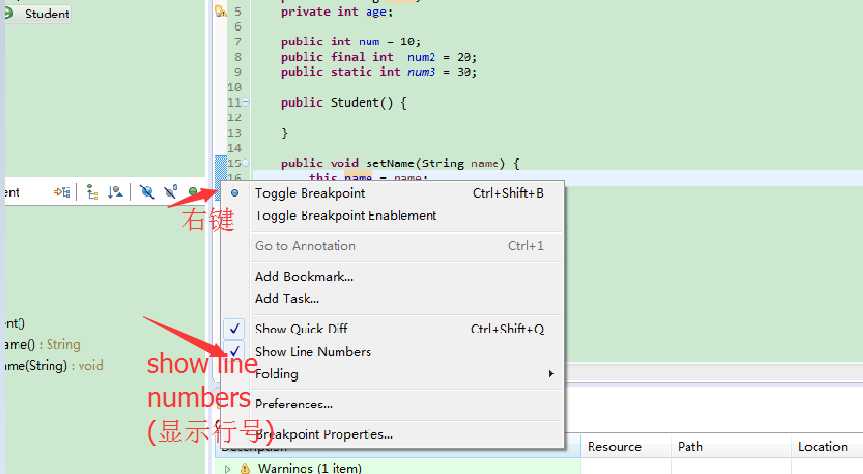
Task: Click the hierarchy tree icon in outline toolbar
Action: tap(92, 192)
